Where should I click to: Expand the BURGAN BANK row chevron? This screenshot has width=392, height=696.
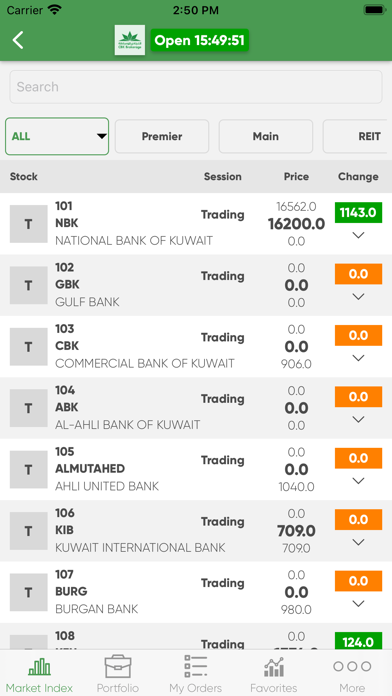tap(358, 604)
